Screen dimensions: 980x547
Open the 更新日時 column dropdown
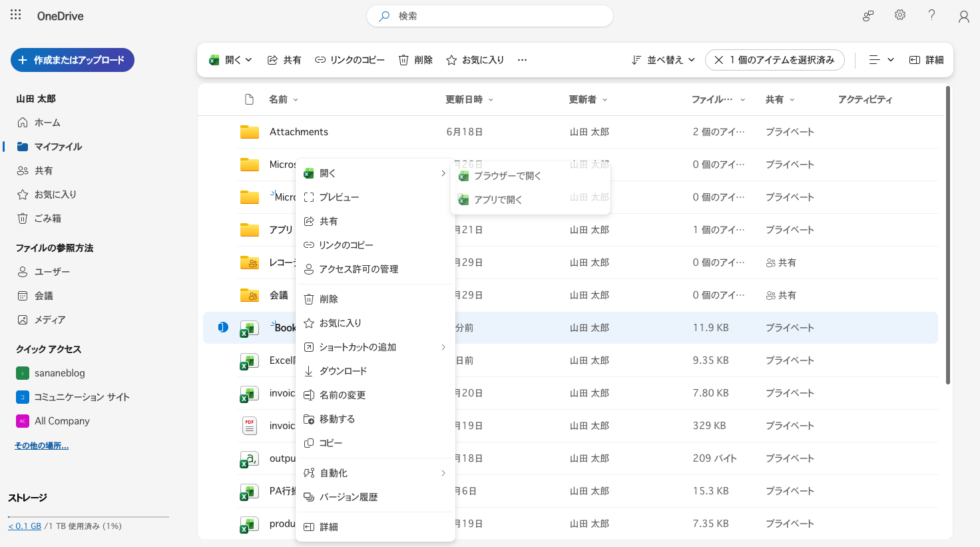(x=469, y=99)
